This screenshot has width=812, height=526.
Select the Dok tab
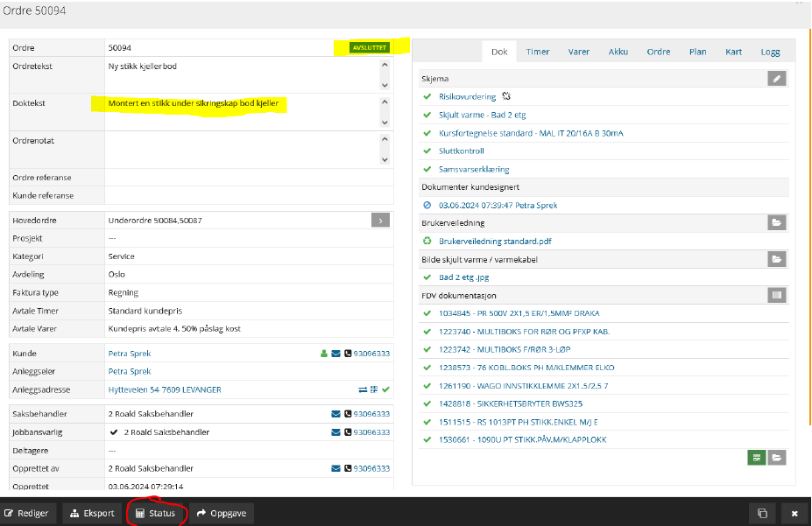point(499,52)
